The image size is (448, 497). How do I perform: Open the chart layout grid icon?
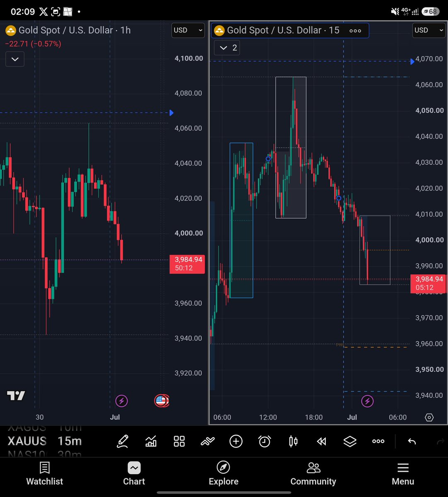pos(179,442)
